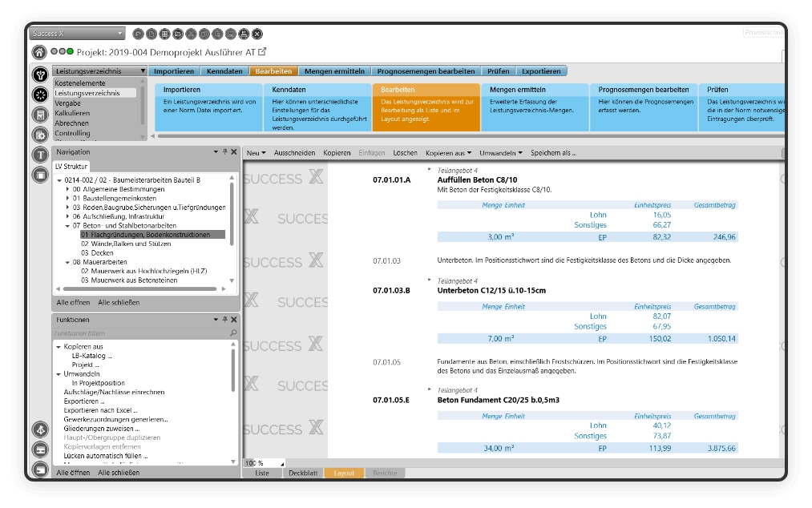This screenshot has height=508, width=812.
Task: Expand 00 Allgemeine Bestimmungen tree node
Action: point(67,190)
